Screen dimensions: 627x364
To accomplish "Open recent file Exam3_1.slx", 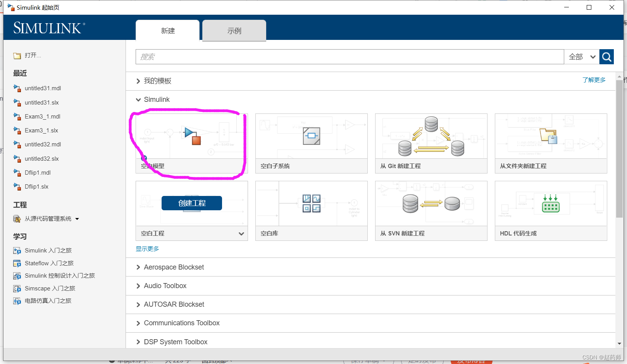I will (41, 130).
